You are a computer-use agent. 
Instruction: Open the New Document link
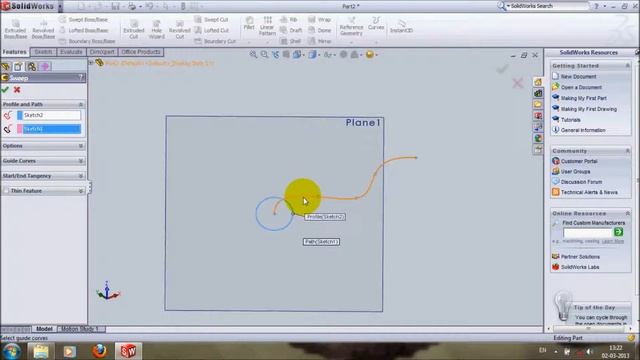[578, 76]
